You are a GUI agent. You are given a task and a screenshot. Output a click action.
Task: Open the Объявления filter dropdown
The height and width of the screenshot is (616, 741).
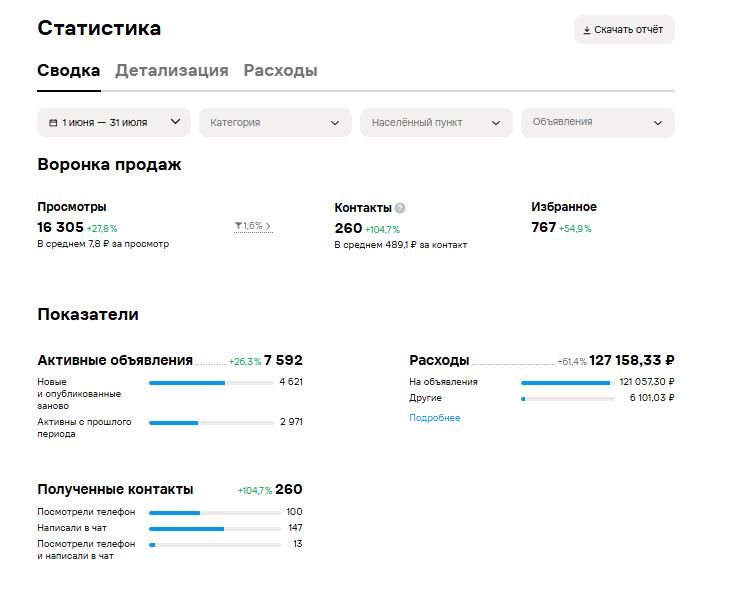pyautogui.click(x=598, y=123)
